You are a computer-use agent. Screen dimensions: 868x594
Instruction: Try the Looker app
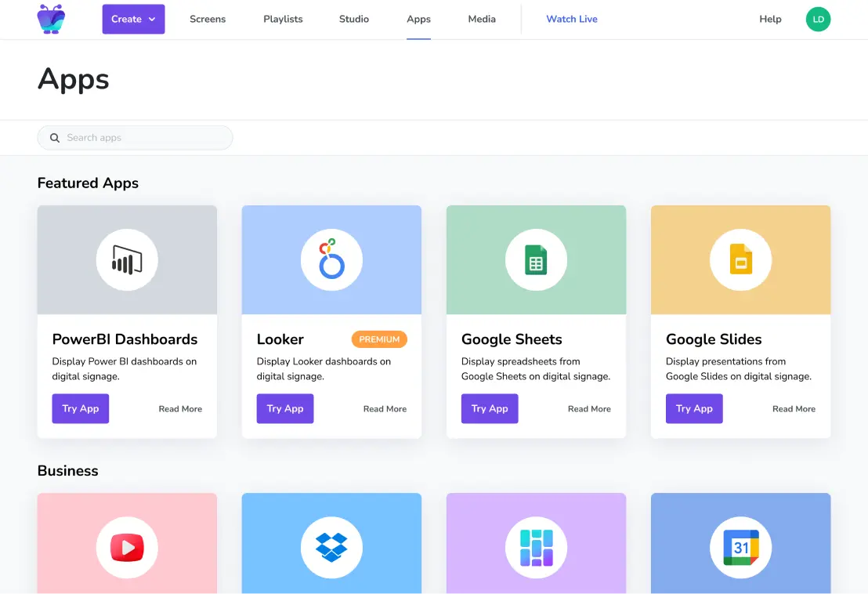285,408
